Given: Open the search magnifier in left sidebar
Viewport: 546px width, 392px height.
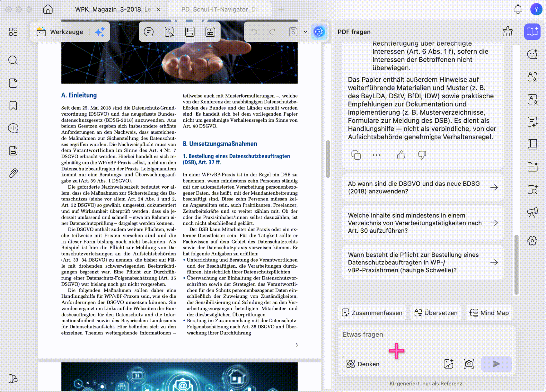Looking at the screenshot, I should [13, 60].
